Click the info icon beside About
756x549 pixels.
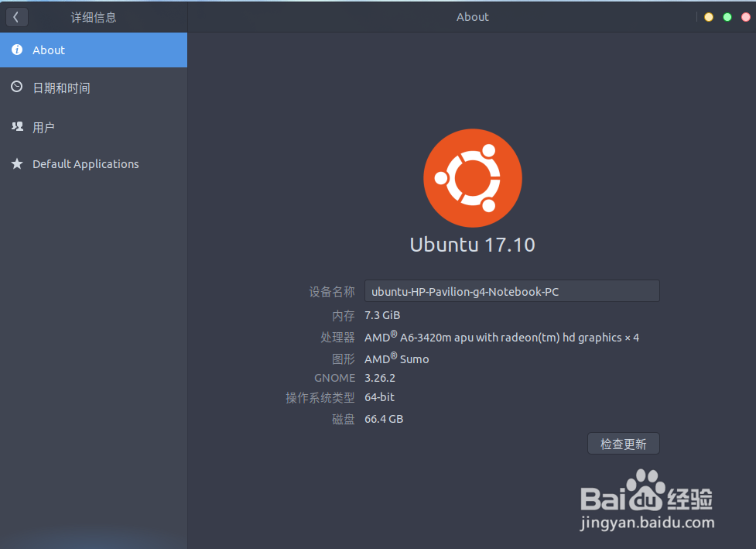click(x=17, y=50)
